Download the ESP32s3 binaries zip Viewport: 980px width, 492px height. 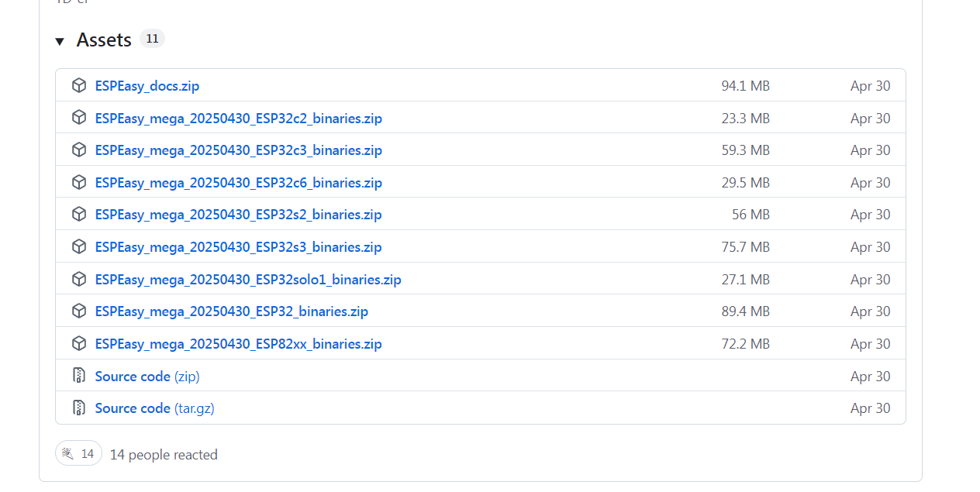[x=238, y=247]
